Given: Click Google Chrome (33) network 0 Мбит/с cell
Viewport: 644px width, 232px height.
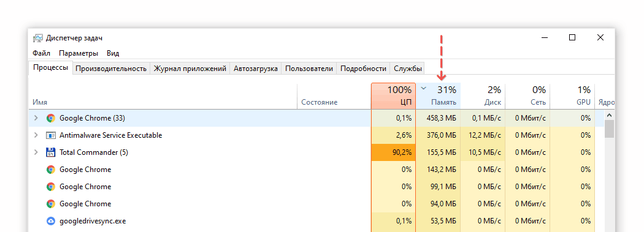Looking at the screenshot, I should tap(527, 118).
